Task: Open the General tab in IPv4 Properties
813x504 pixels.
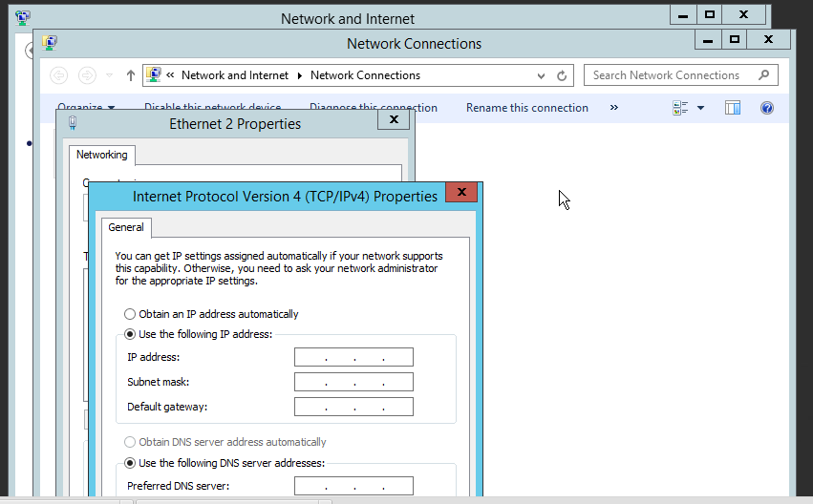Action: pyautogui.click(x=126, y=227)
